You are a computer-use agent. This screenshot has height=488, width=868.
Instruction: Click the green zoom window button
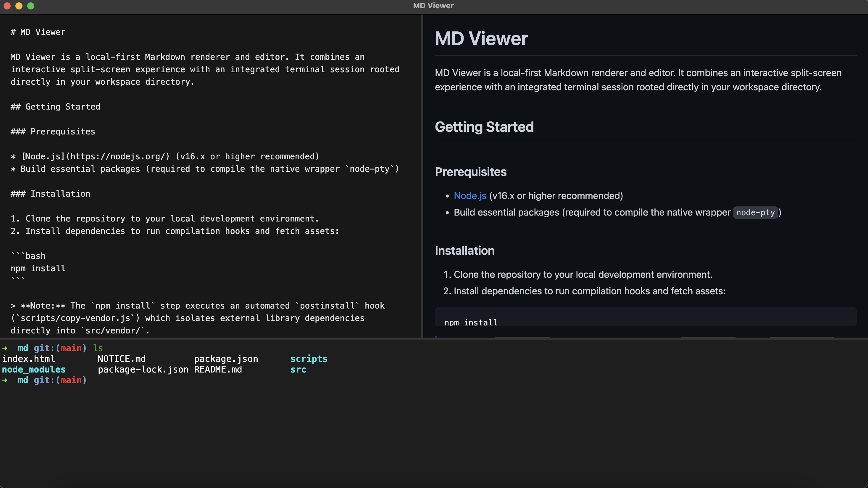31,6
